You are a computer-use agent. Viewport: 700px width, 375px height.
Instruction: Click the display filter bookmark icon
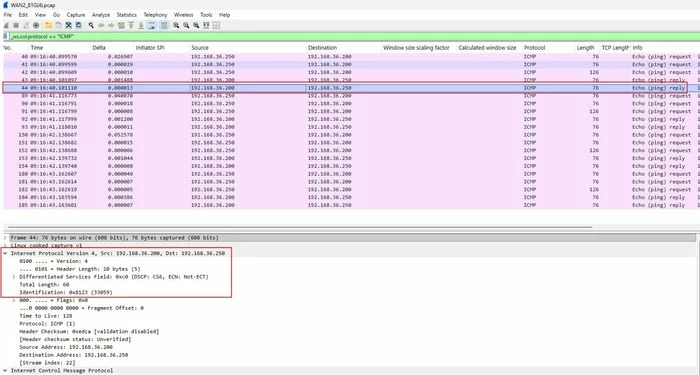(x=5, y=37)
